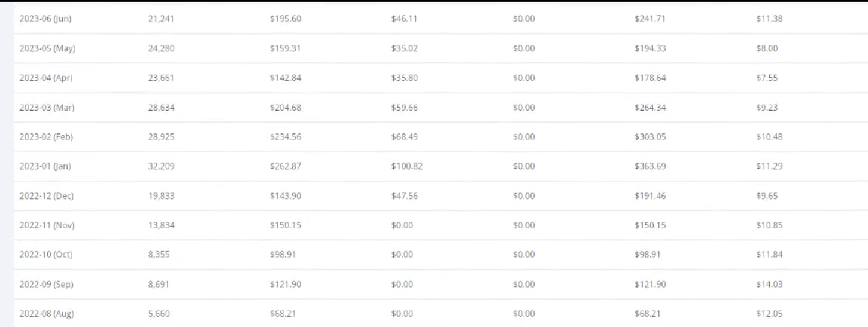Click the 13,834 count for November 2022
Screen dimensions: 868x327
(161, 225)
